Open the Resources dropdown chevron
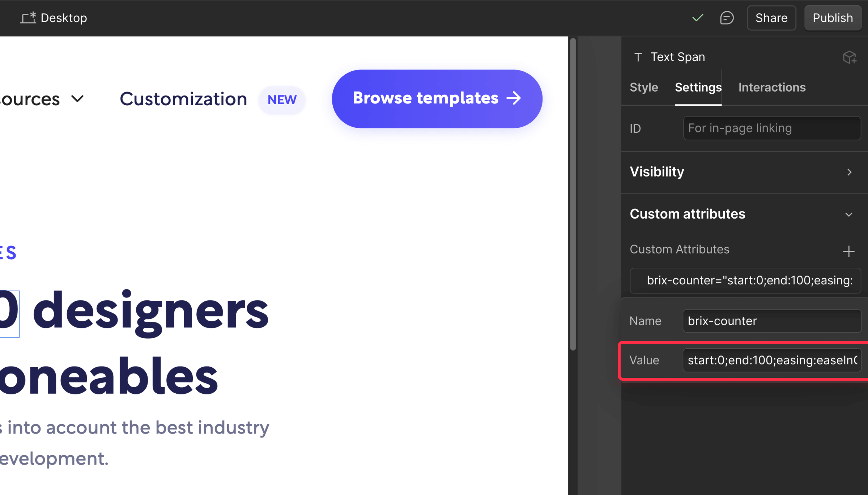 point(77,98)
